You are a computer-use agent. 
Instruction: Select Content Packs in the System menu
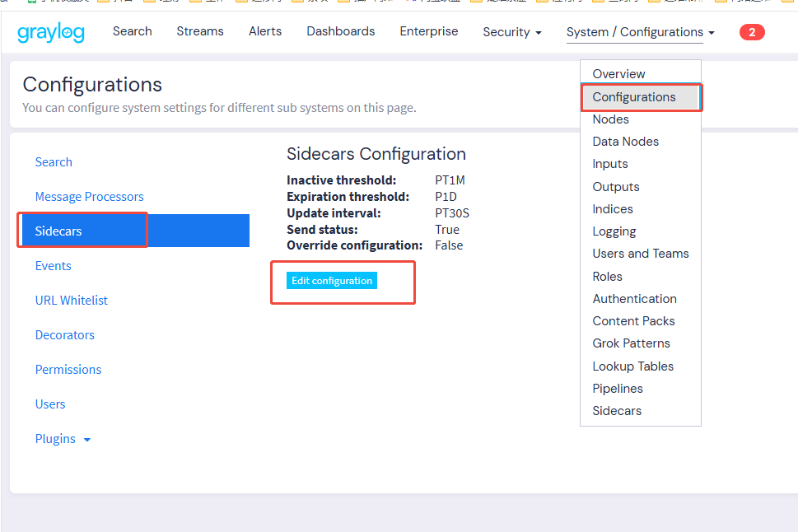pyautogui.click(x=633, y=321)
